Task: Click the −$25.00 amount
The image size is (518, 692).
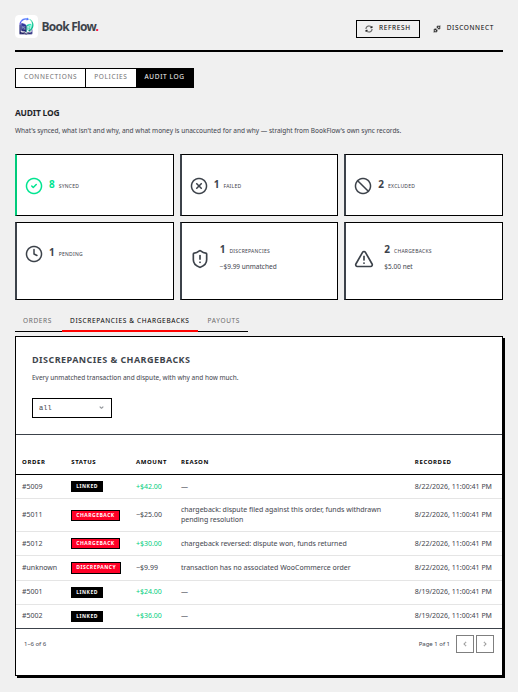Action: (149, 515)
